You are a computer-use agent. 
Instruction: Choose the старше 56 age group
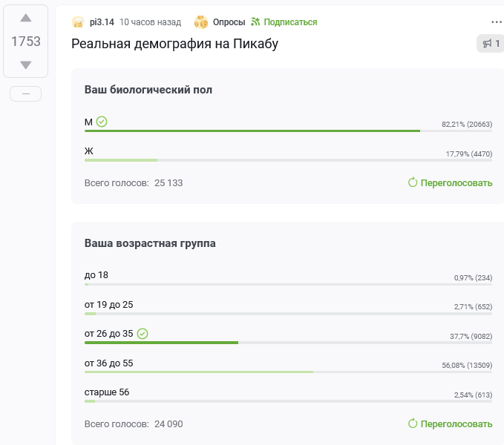click(107, 392)
